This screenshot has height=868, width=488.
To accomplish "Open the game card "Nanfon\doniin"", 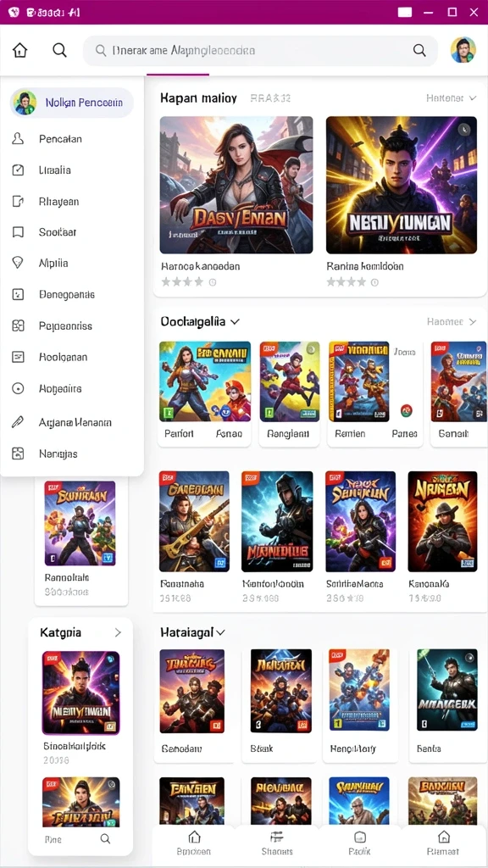I will [277, 537].
